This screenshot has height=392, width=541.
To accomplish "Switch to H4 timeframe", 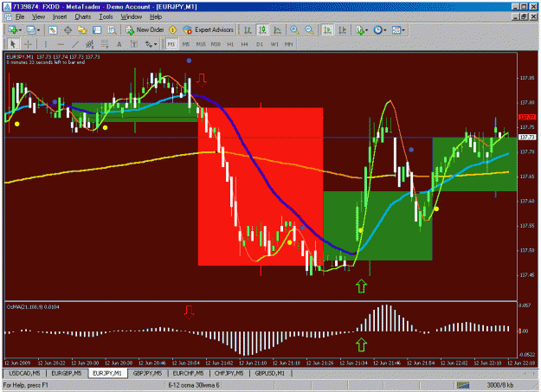I will coord(245,44).
